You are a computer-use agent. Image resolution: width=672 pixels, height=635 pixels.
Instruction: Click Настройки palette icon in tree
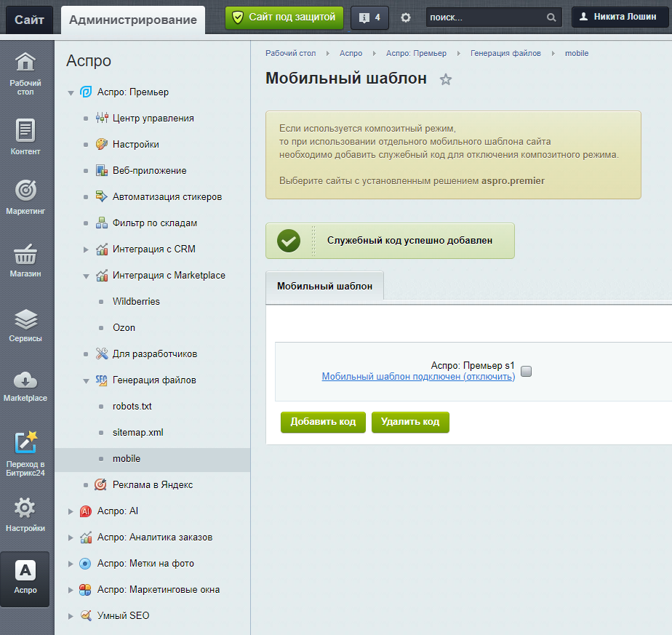click(102, 144)
